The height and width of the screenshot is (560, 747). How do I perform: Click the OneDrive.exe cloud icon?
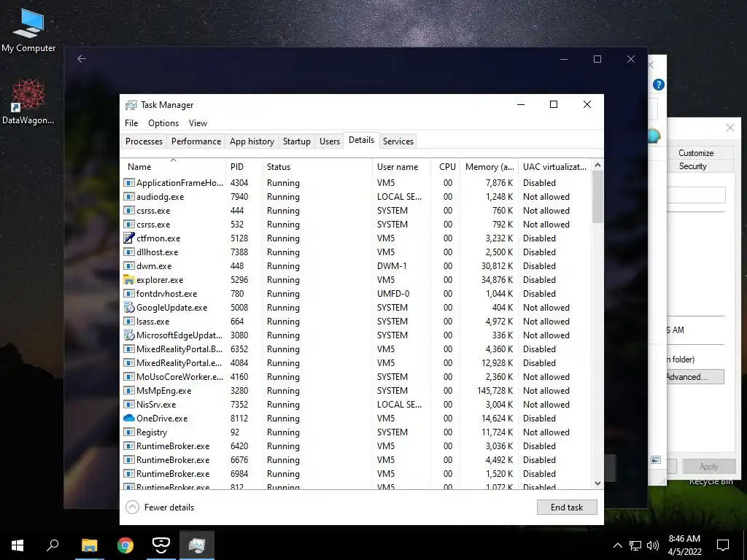[128, 418]
